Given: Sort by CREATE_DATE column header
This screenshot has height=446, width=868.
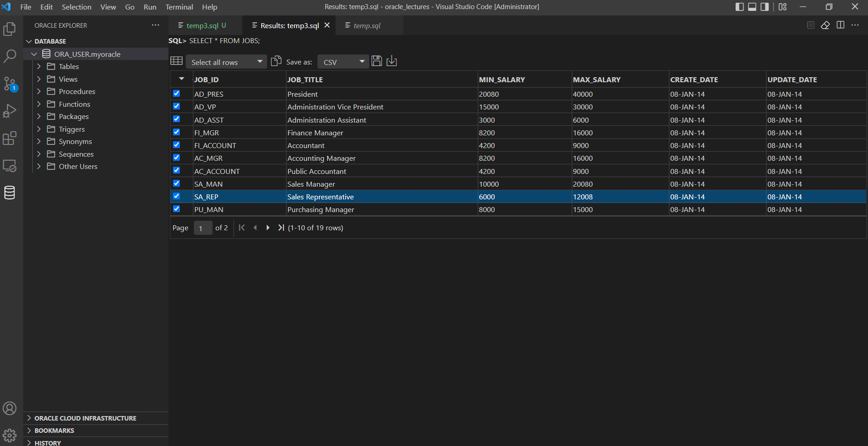Looking at the screenshot, I should (717, 79).
